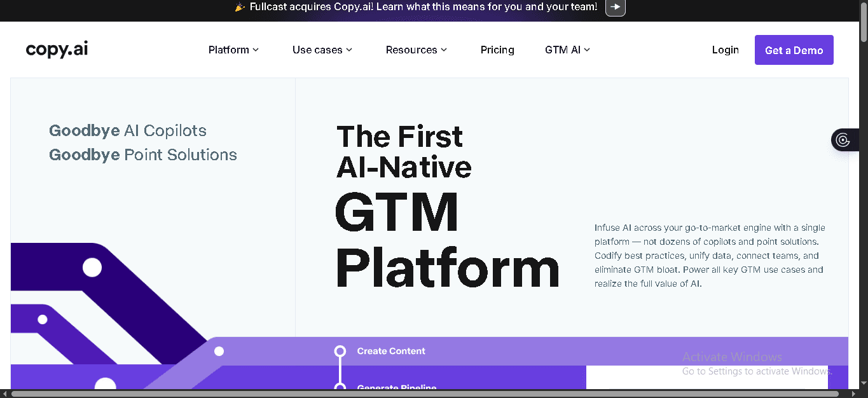Click the Create Content timeline node circle
The image size is (868, 398).
pyautogui.click(x=340, y=350)
